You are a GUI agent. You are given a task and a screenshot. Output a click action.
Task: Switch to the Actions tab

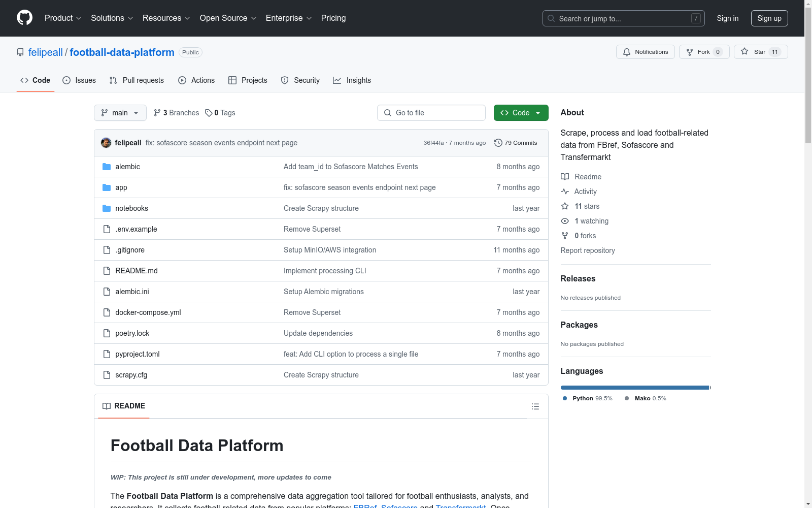coord(196,80)
